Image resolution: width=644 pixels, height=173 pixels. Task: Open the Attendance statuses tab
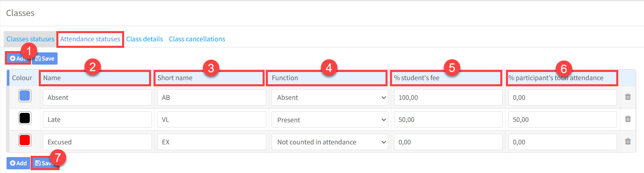90,39
